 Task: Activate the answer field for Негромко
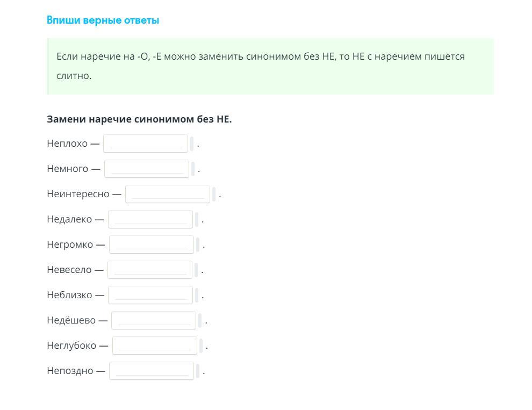[151, 244]
